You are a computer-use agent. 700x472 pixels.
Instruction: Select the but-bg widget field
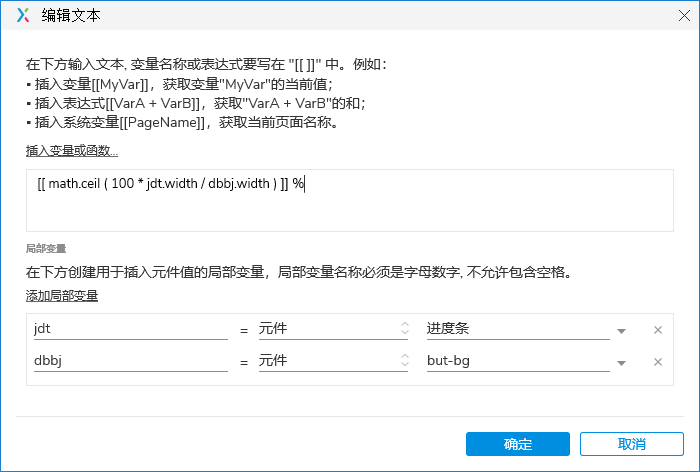518,361
